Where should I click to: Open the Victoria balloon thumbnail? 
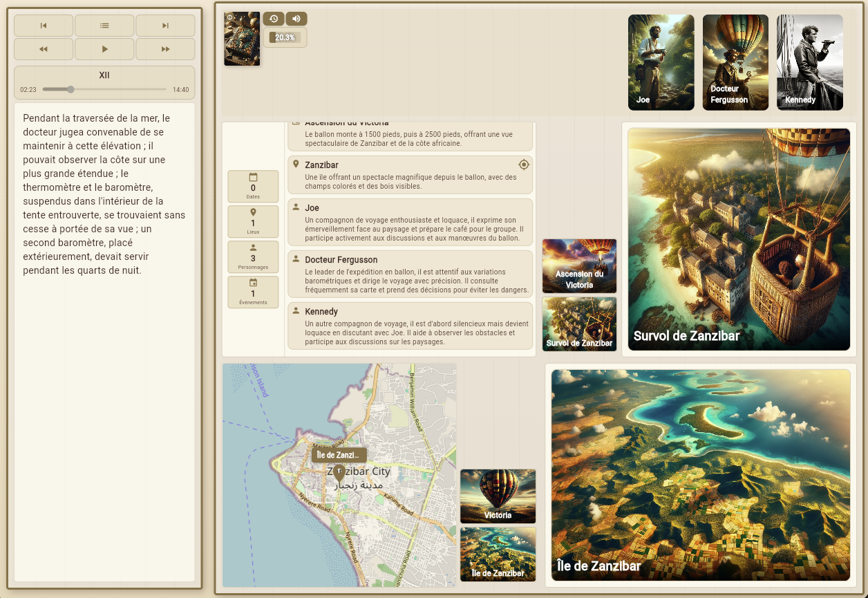click(x=498, y=496)
